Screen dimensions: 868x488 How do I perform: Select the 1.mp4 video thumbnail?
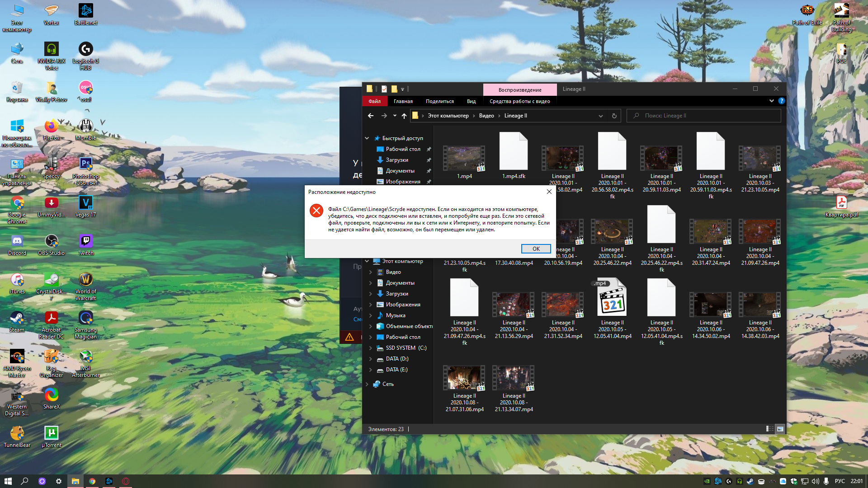click(464, 158)
